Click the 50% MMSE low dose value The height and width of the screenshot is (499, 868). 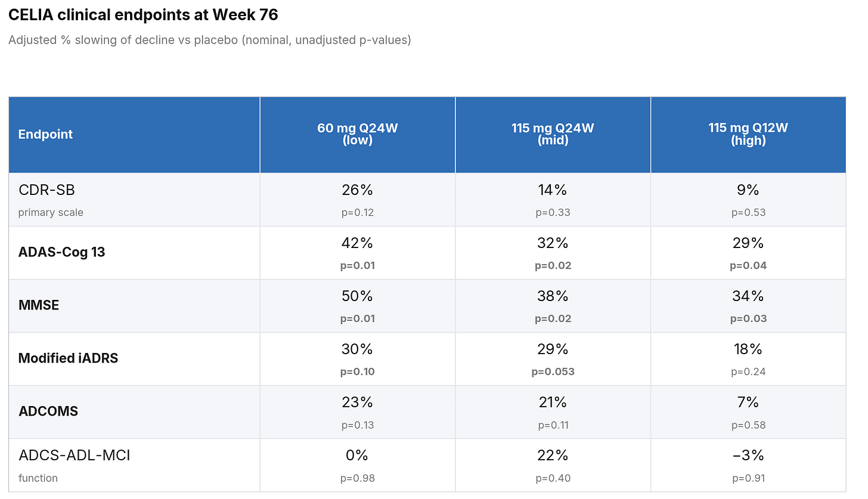click(x=357, y=296)
